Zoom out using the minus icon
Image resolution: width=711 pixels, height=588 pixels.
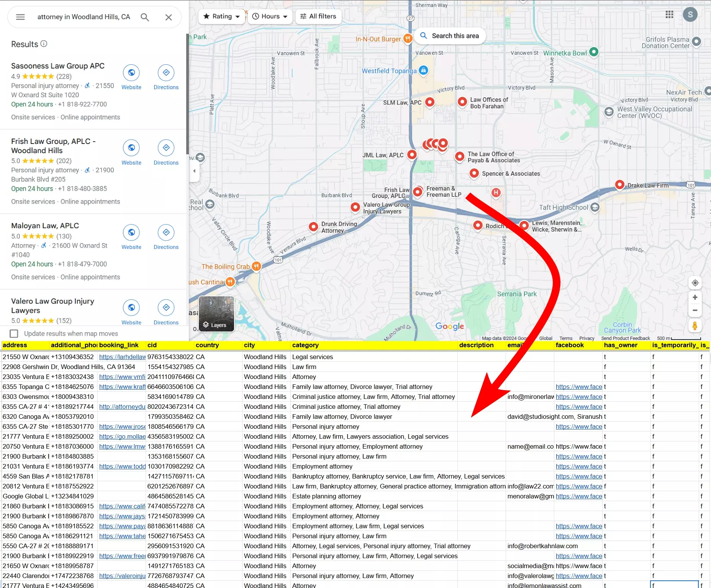tap(695, 310)
